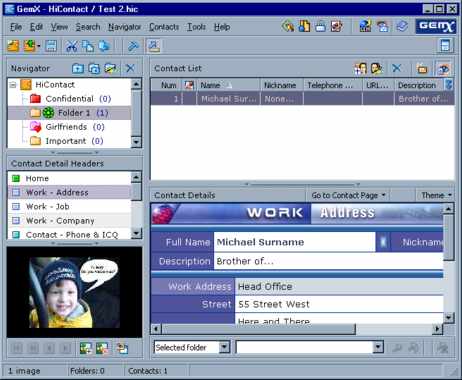This screenshot has height=380, width=462.
Task: Click the Cut scissors icon in toolbar
Action: [x=71, y=46]
